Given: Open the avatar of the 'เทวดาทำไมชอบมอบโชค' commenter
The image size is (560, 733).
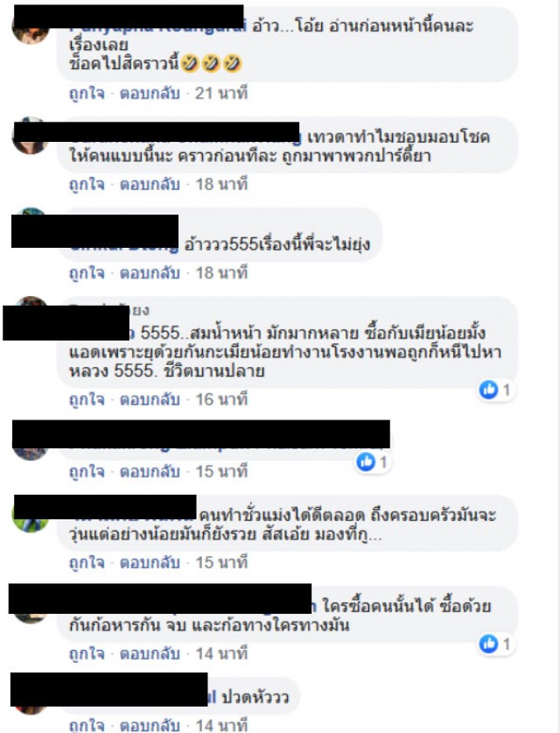Looking at the screenshot, I should 31,146.
